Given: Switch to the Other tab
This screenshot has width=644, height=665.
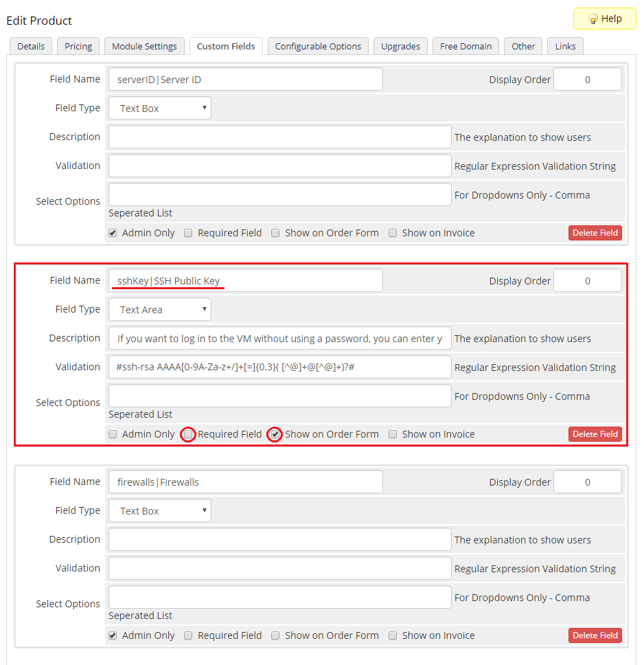Looking at the screenshot, I should (x=523, y=46).
